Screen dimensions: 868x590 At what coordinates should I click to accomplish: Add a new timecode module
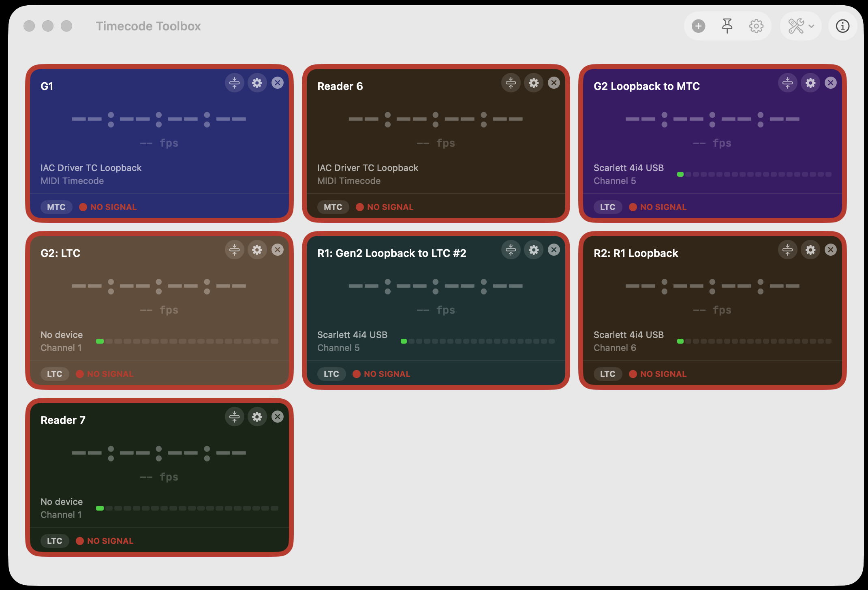[698, 26]
